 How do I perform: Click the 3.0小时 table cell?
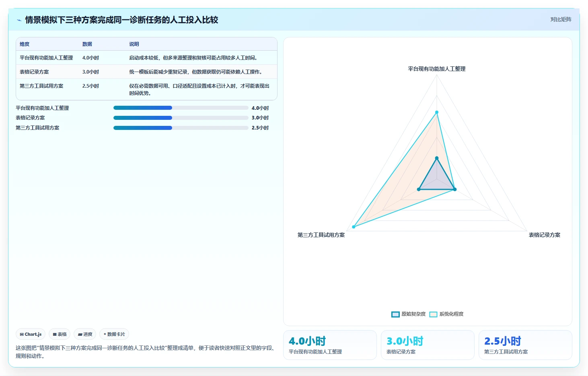(x=90, y=72)
